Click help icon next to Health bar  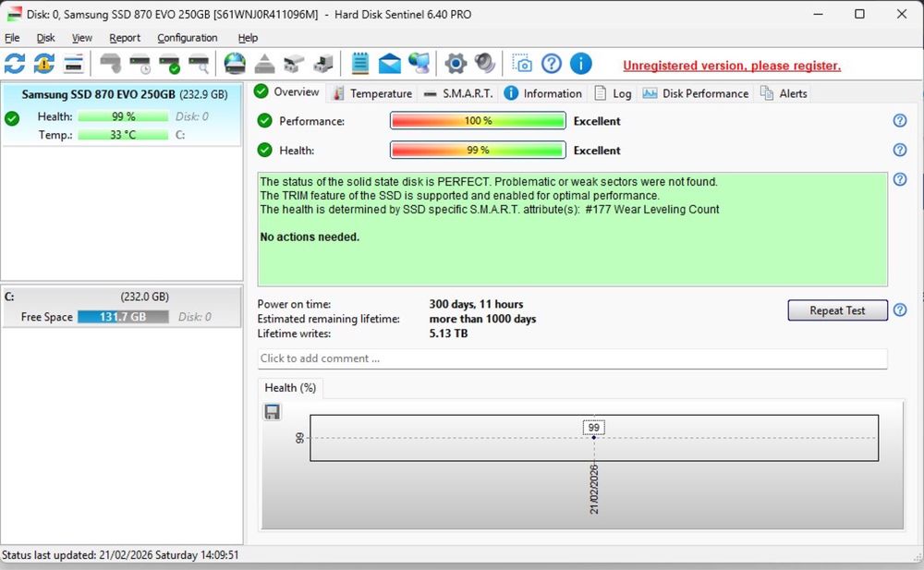click(900, 150)
